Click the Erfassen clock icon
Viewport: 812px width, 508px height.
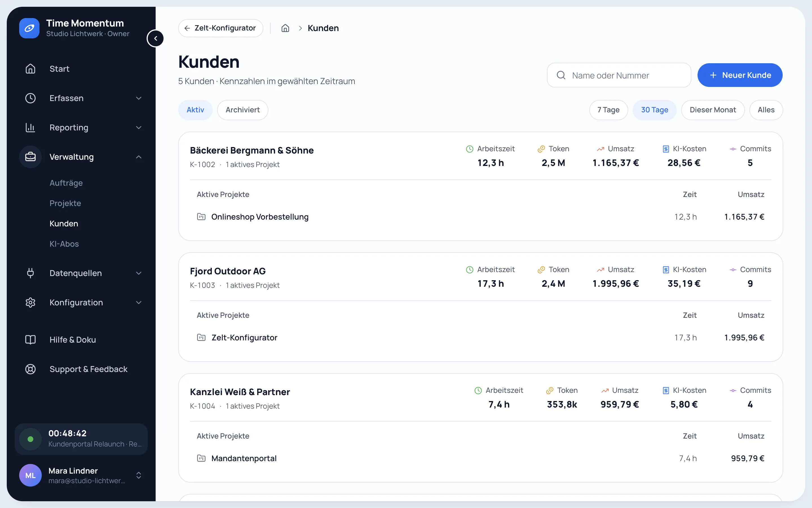point(30,98)
